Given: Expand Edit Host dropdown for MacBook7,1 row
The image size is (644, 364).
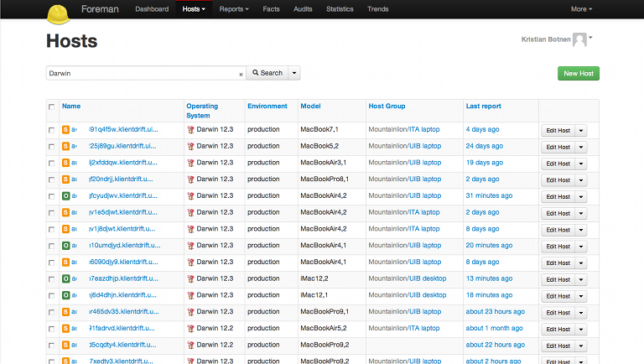Looking at the screenshot, I should pos(581,131).
